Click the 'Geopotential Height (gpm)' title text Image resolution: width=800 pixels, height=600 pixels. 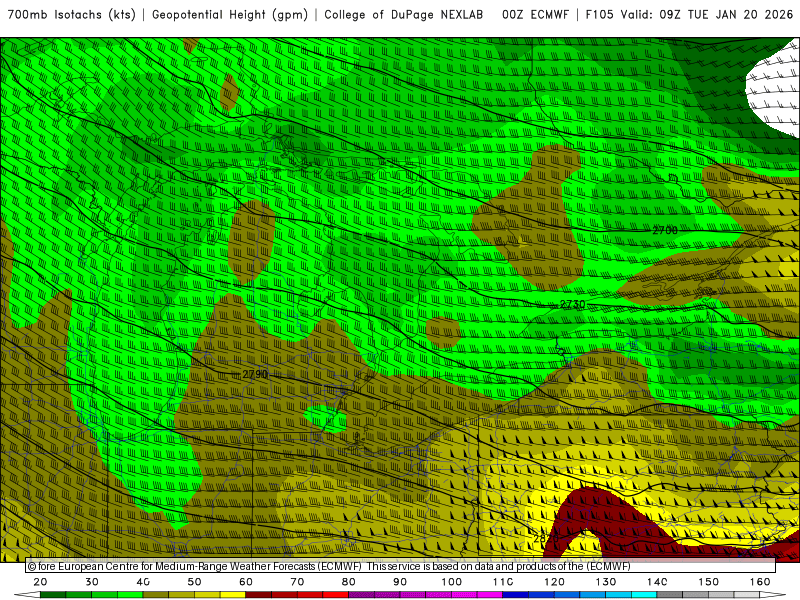(230, 15)
